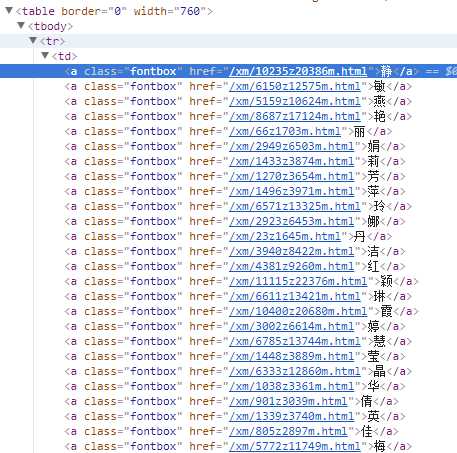
Task: Select the anchor text 娟
Action: click(373, 146)
